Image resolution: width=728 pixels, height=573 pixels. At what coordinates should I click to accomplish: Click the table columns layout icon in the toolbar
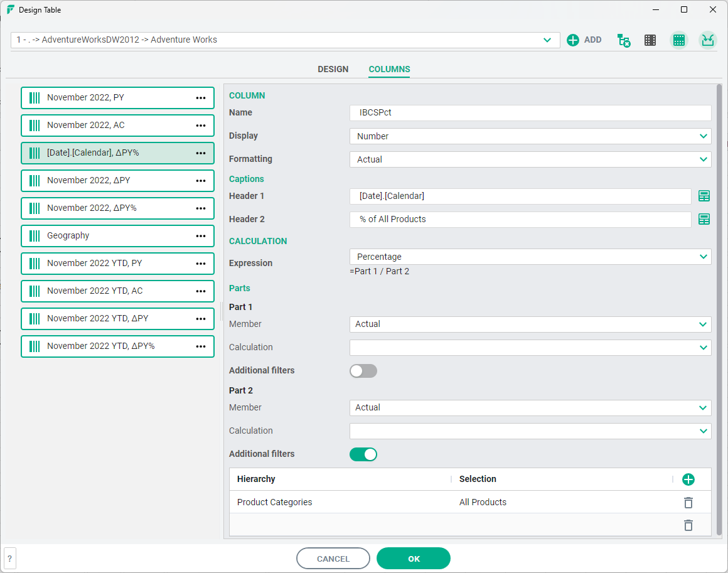click(650, 40)
